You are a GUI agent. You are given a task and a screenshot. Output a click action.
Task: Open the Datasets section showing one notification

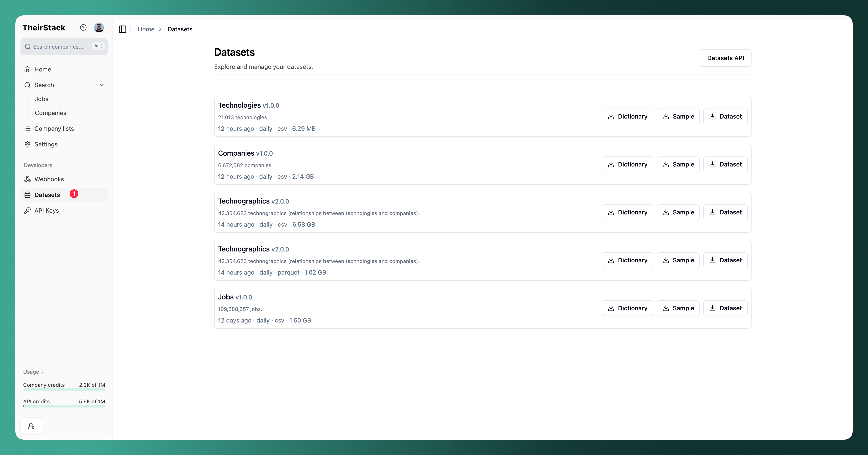pos(47,195)
